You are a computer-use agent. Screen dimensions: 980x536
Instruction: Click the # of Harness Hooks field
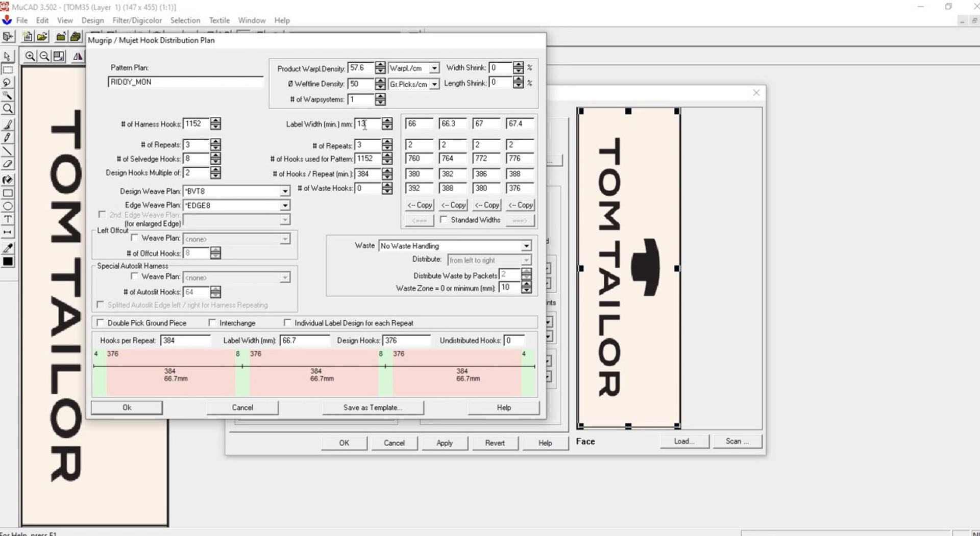(x=197, y=124)
